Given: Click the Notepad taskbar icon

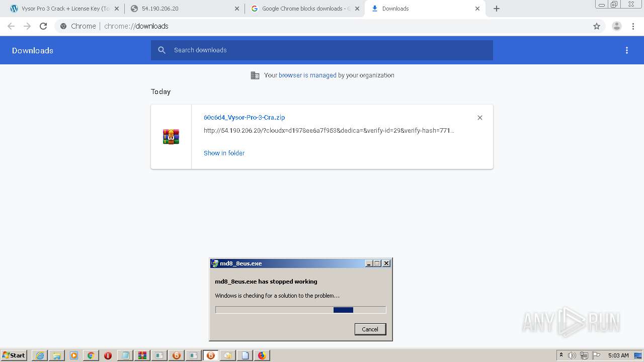Looking at the screenshot, I should click(125, 355).
